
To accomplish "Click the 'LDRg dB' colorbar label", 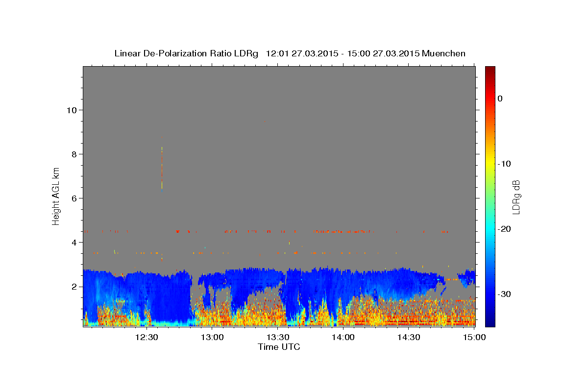I will [515, 197].
